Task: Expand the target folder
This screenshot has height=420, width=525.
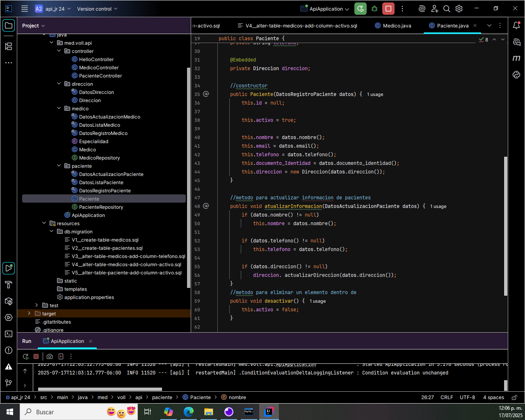Action: [x=29, y=313]
